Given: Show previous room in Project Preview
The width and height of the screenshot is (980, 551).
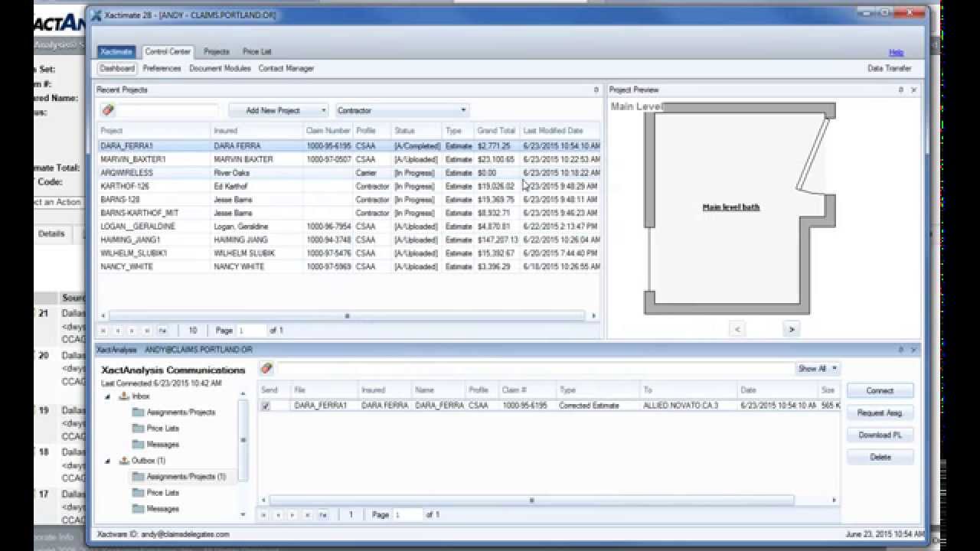Looking at the screenshot, I should [x=737, y=329].
